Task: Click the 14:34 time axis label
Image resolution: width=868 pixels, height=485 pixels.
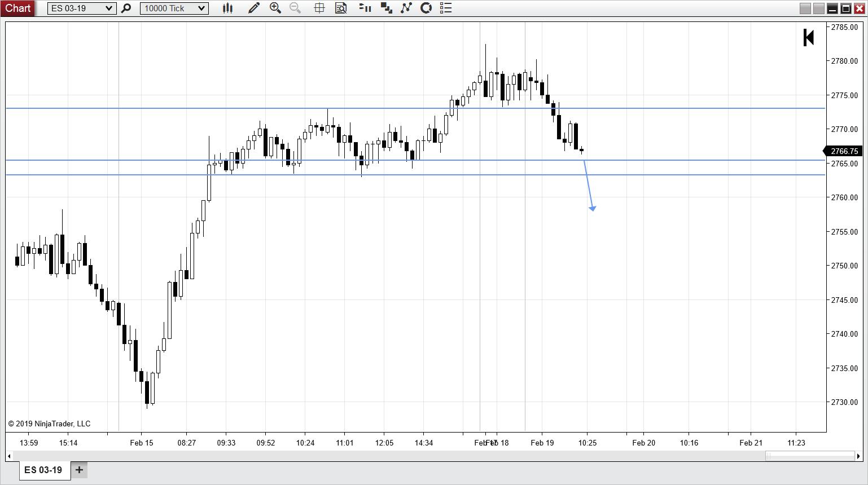Action: [424, 443]
